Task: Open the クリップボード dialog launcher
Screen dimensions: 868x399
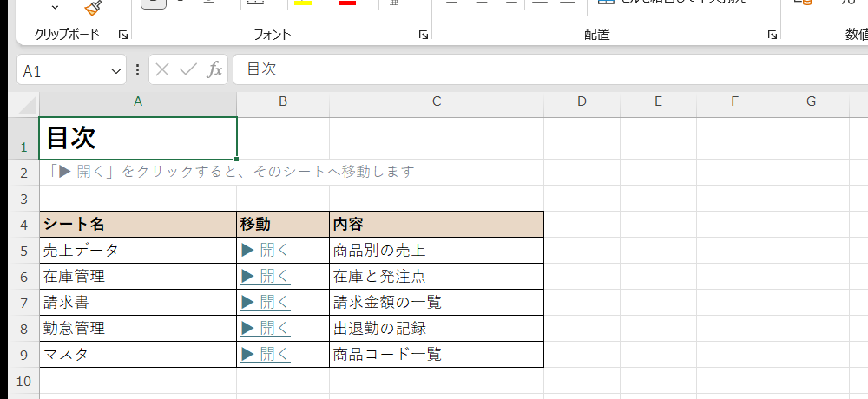Action: 123,36
